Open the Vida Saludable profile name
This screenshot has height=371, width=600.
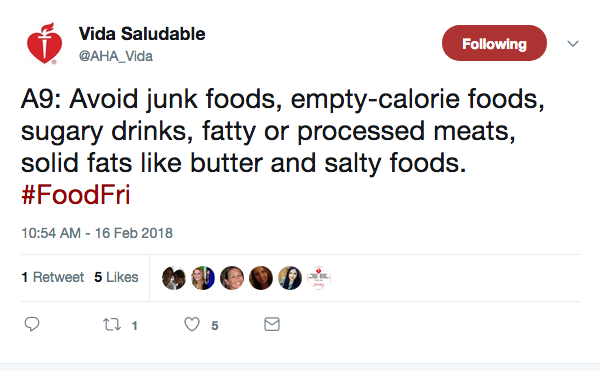[x=142, y=34]
